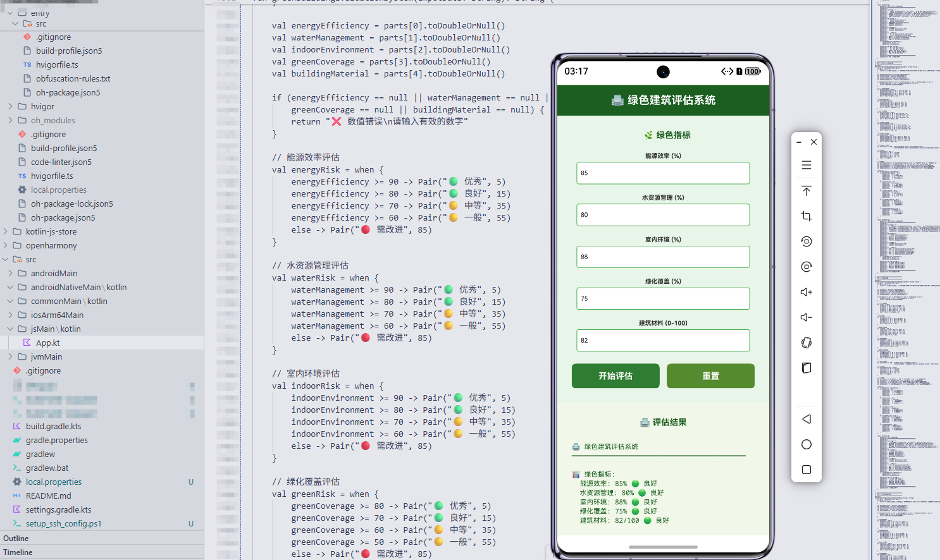
Task: Lower emulator volume with volume-down icon
Action: pos(806,317)
